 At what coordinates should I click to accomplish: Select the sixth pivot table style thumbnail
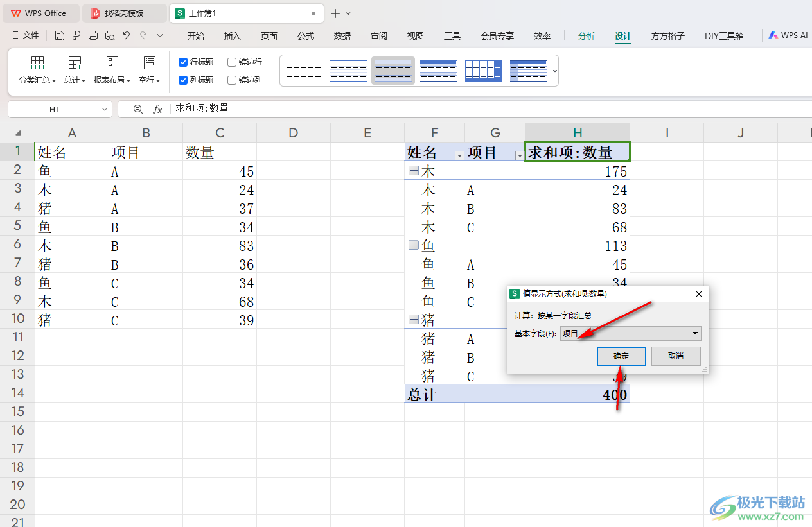(528, 71)
